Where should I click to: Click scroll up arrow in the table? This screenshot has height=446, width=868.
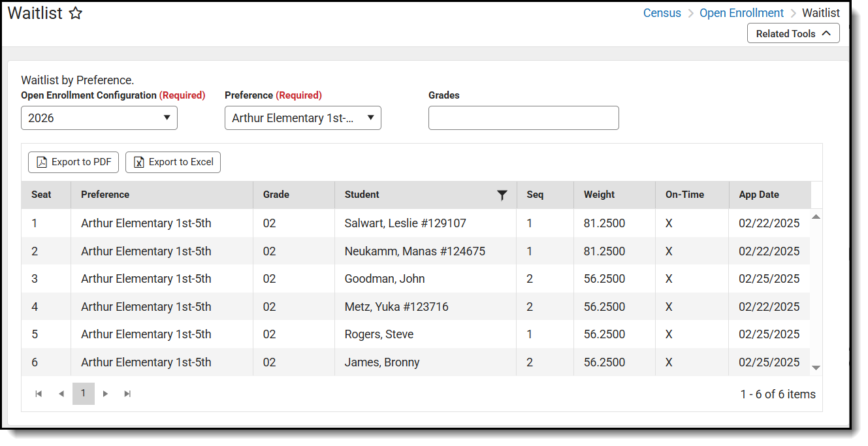(816, 216)
